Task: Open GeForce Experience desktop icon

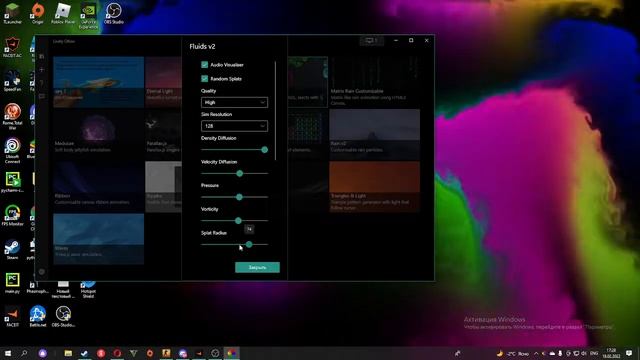Action: (88, 16)
